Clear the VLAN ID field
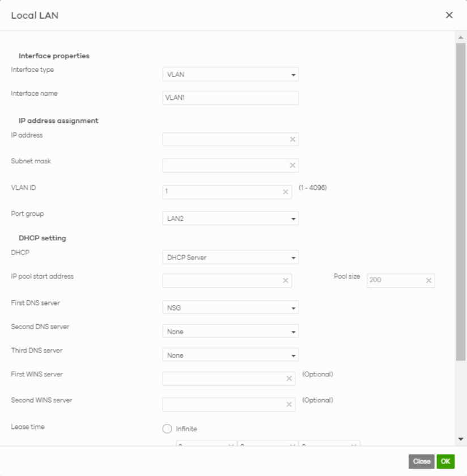Image resolution: width=467 pixels, height=476 pixels. [x=286, y=192]
